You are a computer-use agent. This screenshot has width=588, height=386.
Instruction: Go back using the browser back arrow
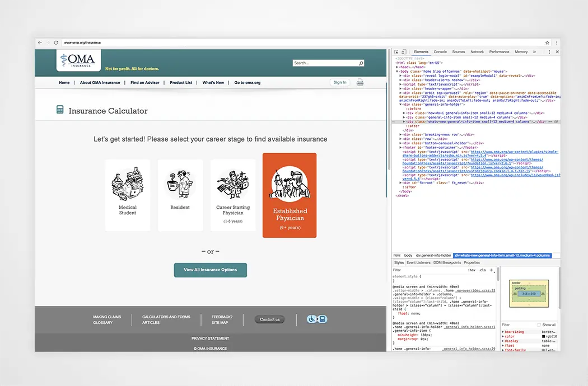coord(40,43)
